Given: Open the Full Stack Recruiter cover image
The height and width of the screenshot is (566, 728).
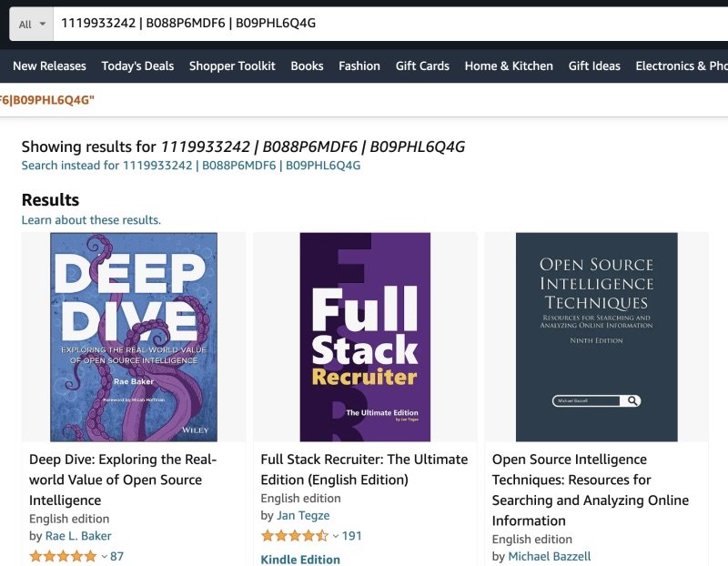Looking at the screenshot, I should pos(365,337).
